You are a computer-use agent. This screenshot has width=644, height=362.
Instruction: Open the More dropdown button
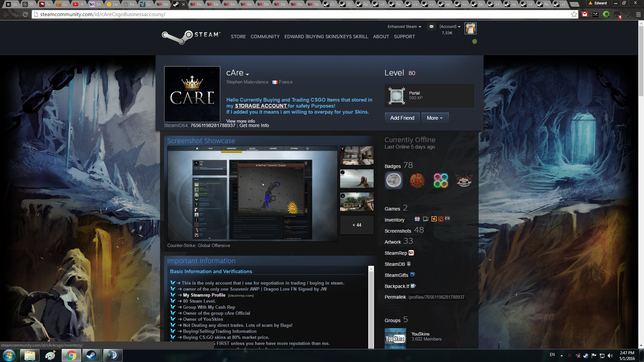[x=435, y=118]
